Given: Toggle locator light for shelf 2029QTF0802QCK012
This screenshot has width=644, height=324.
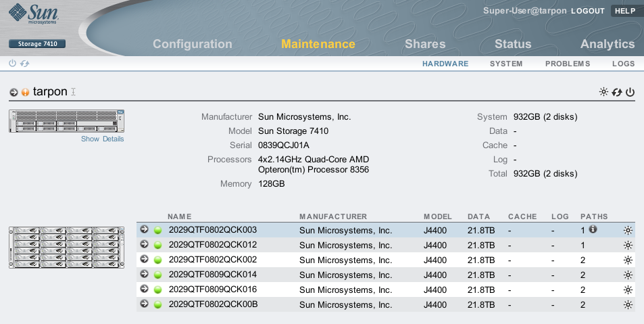Looking at the screenshot, I should click(x=628, y=245).
